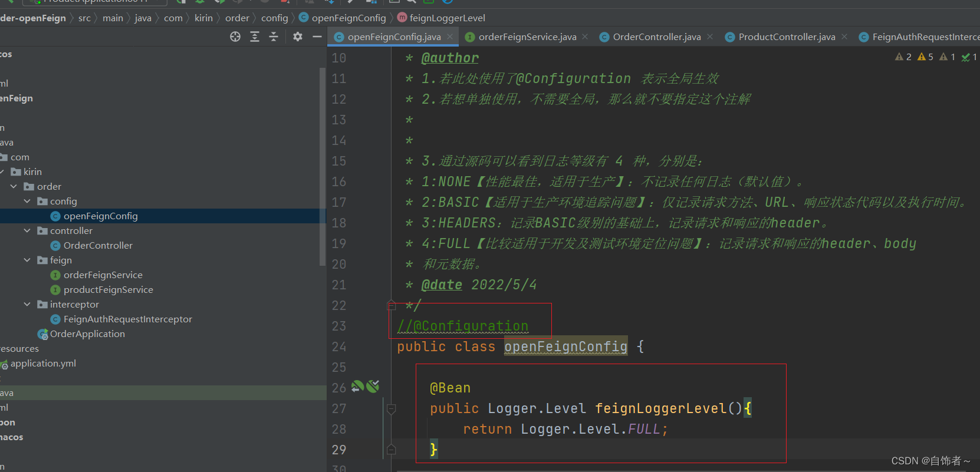The height and width of the screenshot is (472, 980).
Task: Select openFeignConfig in the project tree
Action: coord(100,216)
